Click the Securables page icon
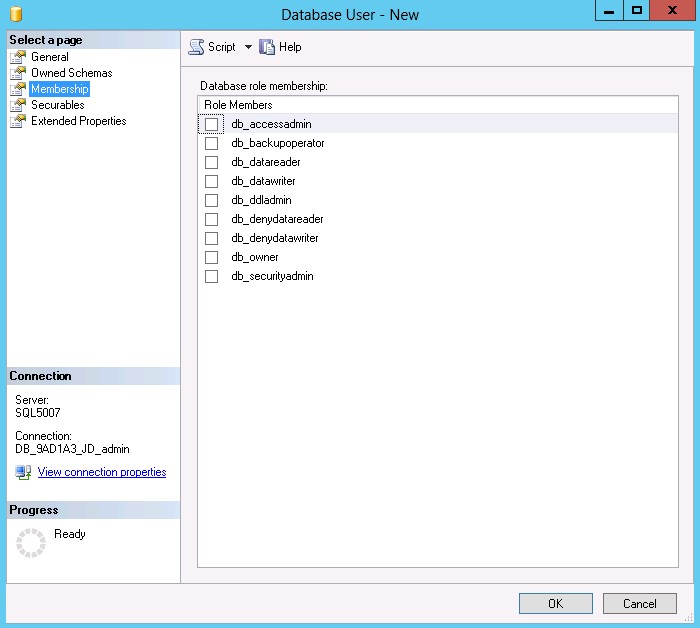 pos(18,105)
